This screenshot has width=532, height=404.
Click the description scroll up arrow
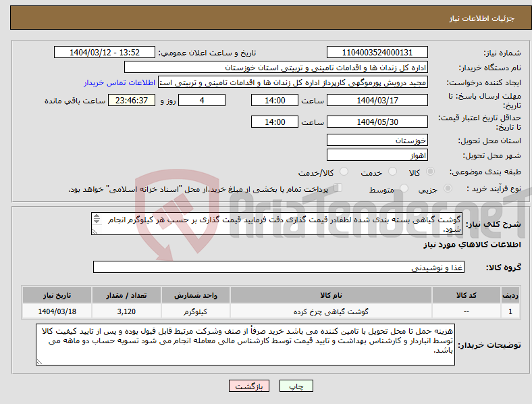[x=97, y=216]
